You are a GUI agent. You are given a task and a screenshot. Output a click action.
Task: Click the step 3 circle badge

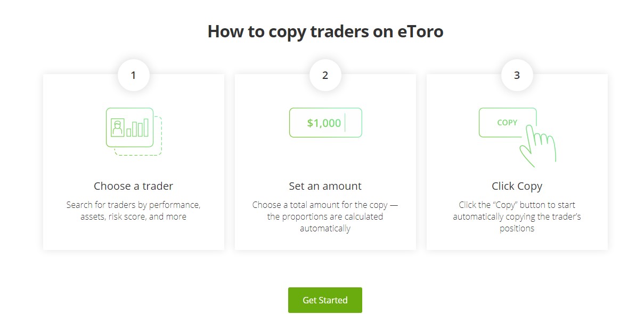(x=517, y=75)
